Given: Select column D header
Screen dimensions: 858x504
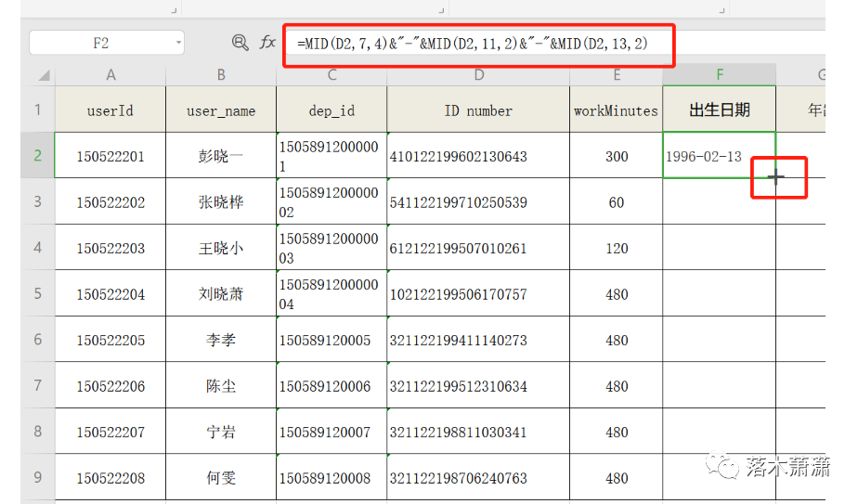Looking at the screenshot, I should 478,75.
